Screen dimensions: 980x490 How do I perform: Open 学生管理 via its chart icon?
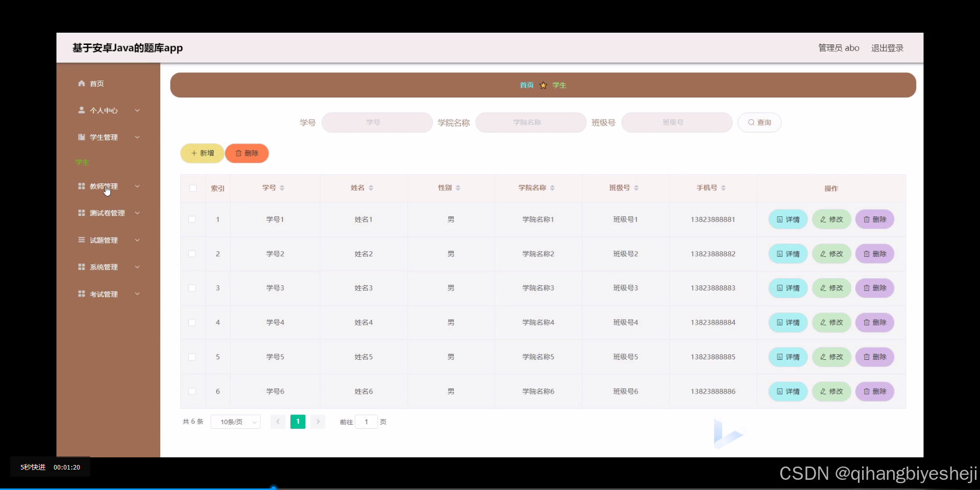tap(81, 137)
